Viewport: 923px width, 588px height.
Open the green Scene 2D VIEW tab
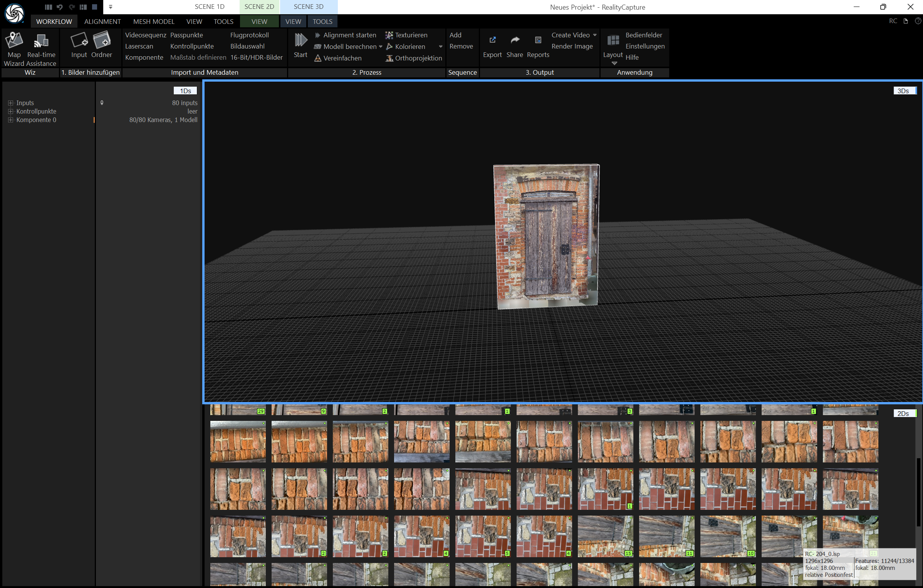coord(259,22)
